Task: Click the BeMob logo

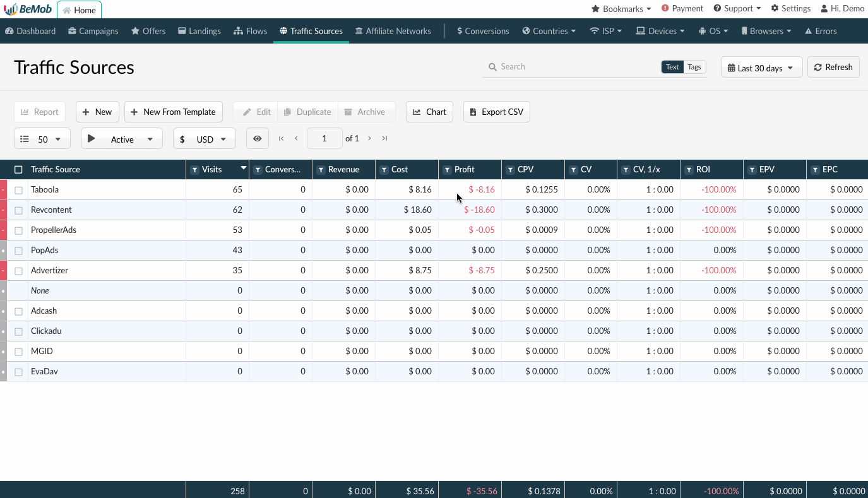Action: click(28, 9)
